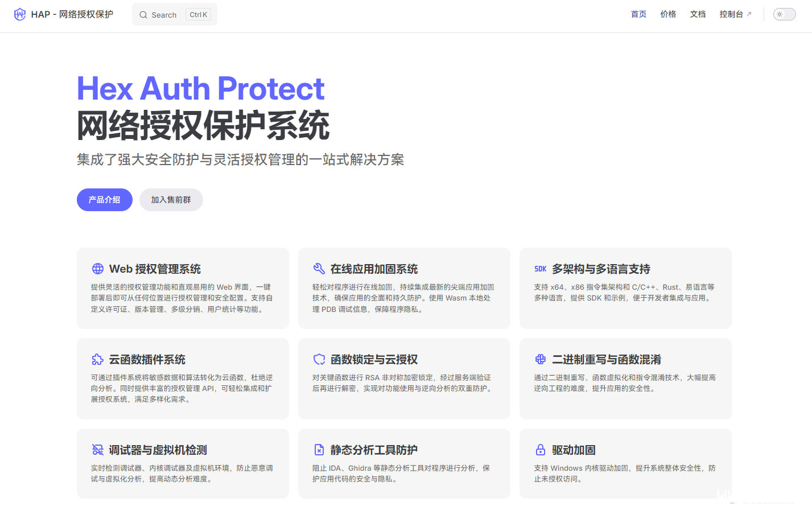Click the wrench icon beside 在线应用加固系统

pyautogui.click(x=319, y=269)
